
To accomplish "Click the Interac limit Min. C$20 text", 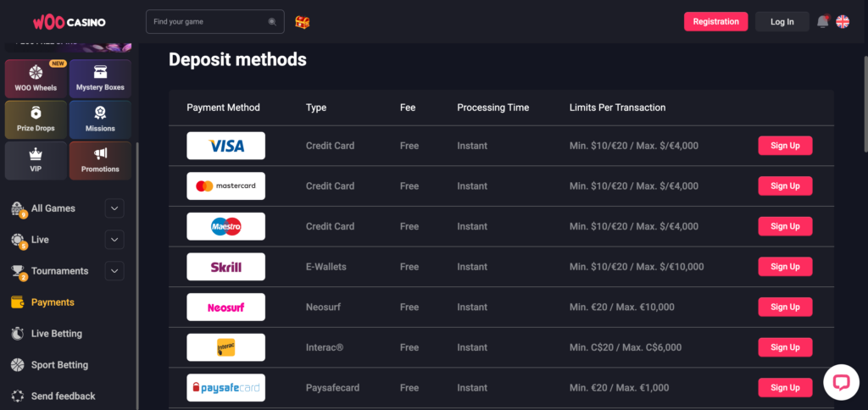I will coord(592,347).
